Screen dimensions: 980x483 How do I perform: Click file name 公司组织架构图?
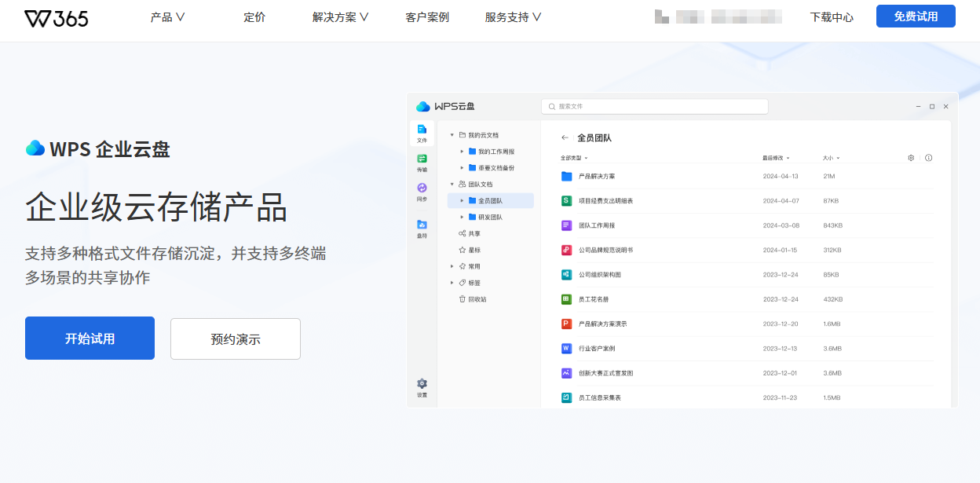600,275
